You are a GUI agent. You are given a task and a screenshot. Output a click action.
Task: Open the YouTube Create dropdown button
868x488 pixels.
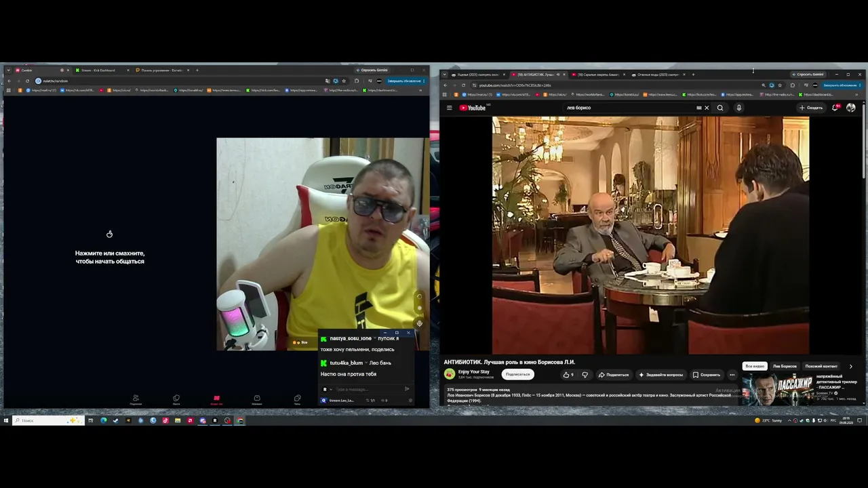(810, 108)
